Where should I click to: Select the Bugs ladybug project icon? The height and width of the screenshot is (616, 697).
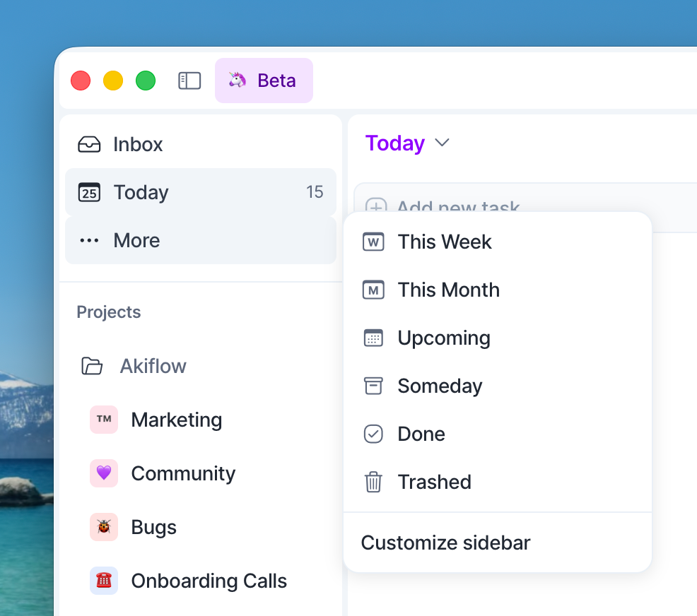[104, 527]
